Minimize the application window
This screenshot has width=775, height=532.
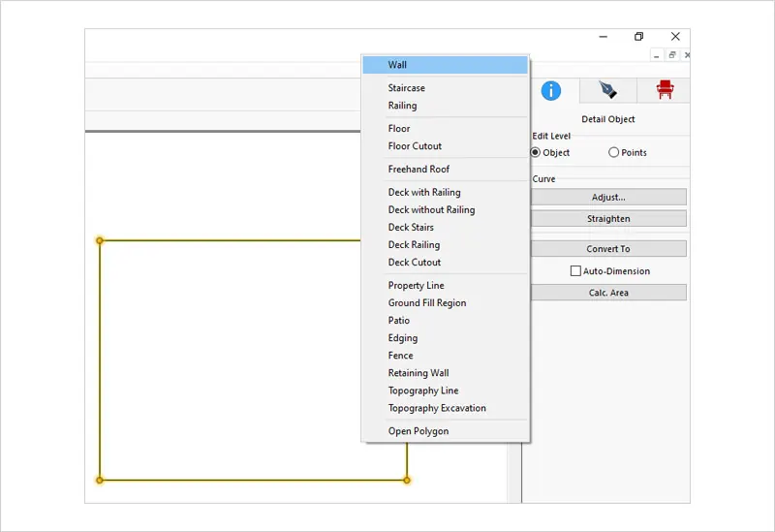[x=603, y=37]
